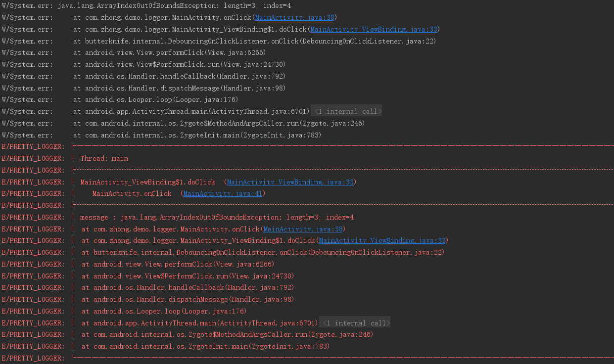Select W/System.err 'ActivityThread.main(ActivityThread.java:6701)' text
Screen dimensions: 614x364
click(x=191, y=111)
